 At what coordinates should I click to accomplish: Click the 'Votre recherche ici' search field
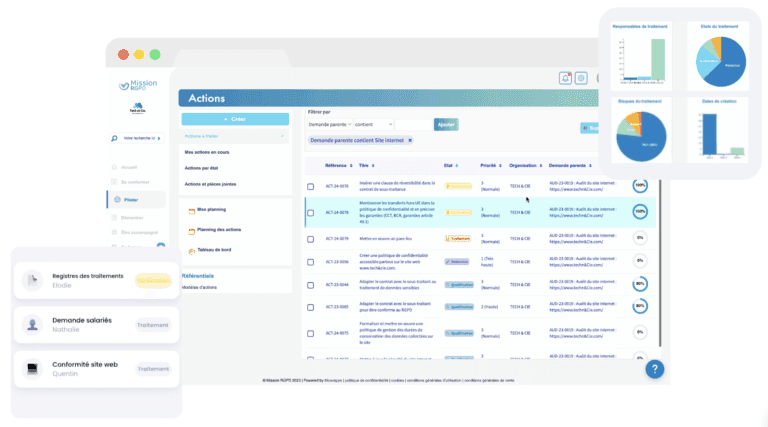[138, 139]
